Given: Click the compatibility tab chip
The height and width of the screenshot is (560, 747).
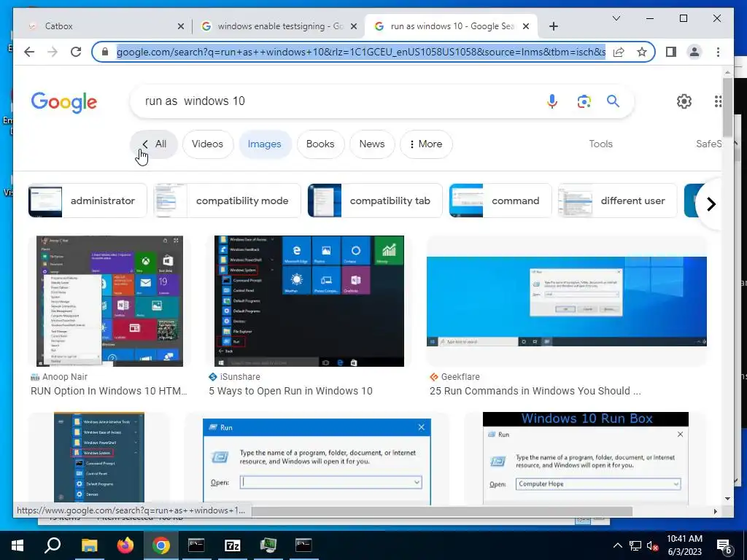Looking at the screenshot, I should coord(375,201).
